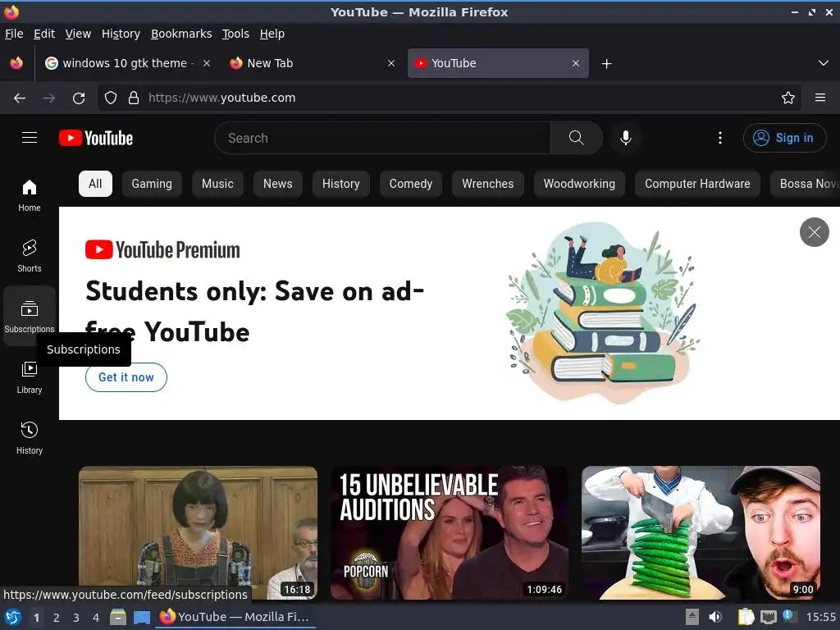This screenshot has width=840, height=630.
Task: Open the clipboard tray icon
Action: (746, 617)
